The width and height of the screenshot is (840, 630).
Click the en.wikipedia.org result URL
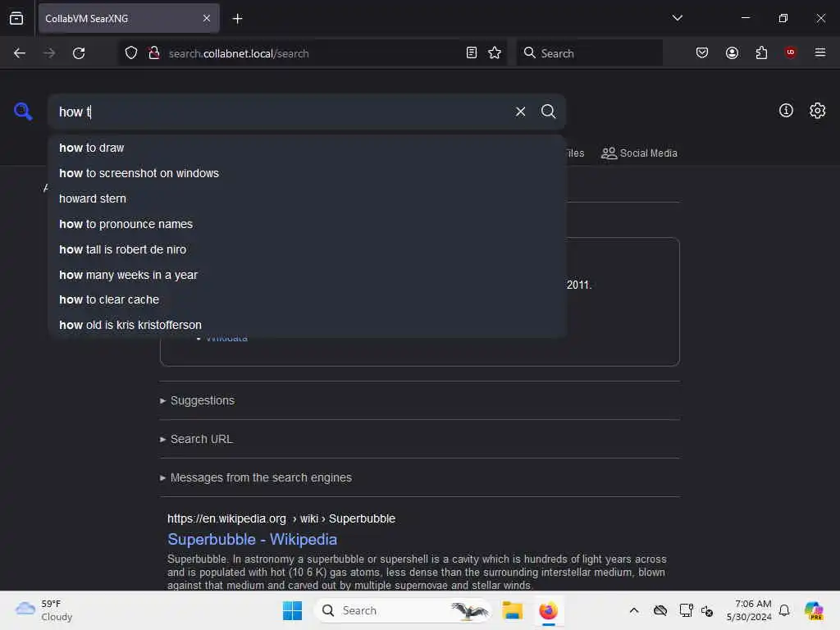tap(281, 518)
